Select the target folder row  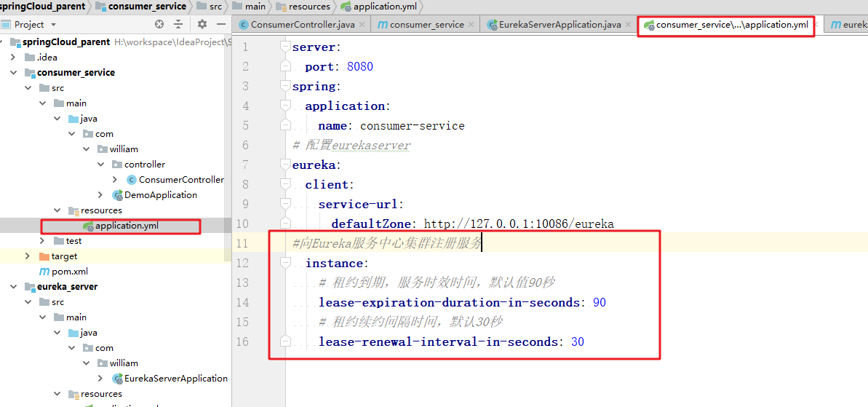coord(116,256)
